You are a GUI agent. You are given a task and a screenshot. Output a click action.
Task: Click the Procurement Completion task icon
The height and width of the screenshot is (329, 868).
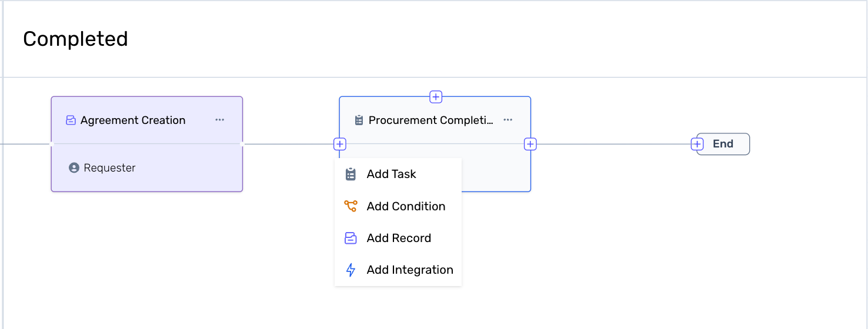[x=359, y=120]
